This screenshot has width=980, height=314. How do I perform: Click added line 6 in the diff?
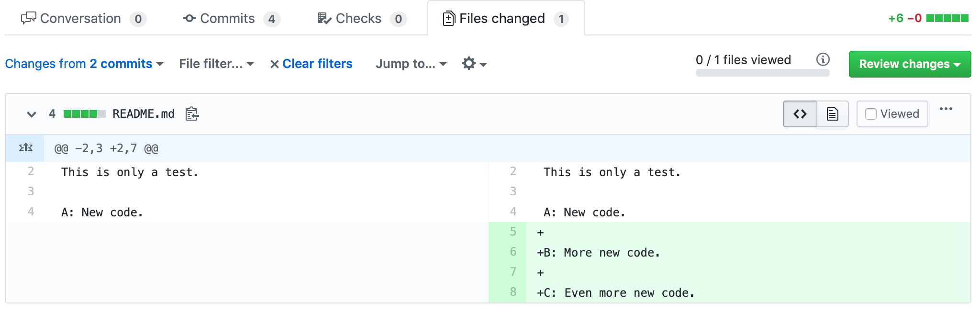coord(612,252)
